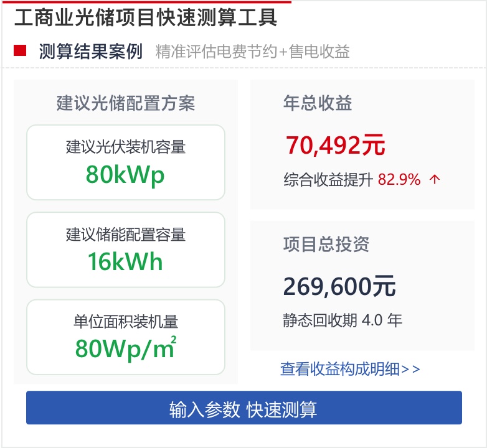Screen dimensions: 487x448
Task: Select the 建议储能配置容量 label
Action: 126,235
